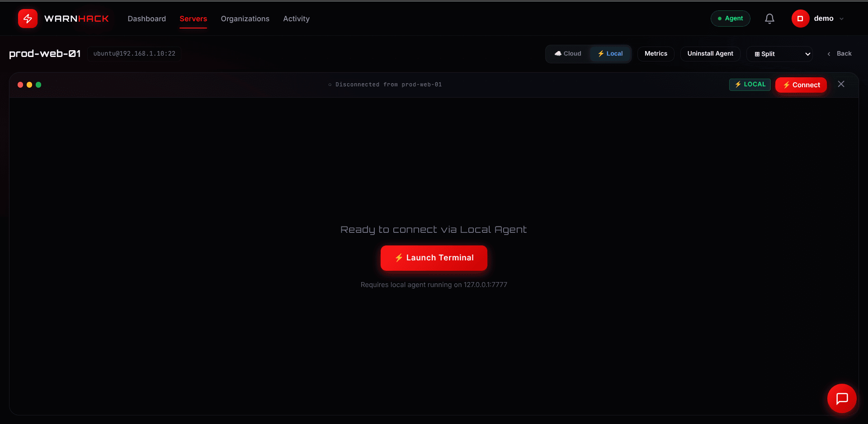Enable Local connection mode
The height and width of the screenshot is (424, 868).
point(610,53)
